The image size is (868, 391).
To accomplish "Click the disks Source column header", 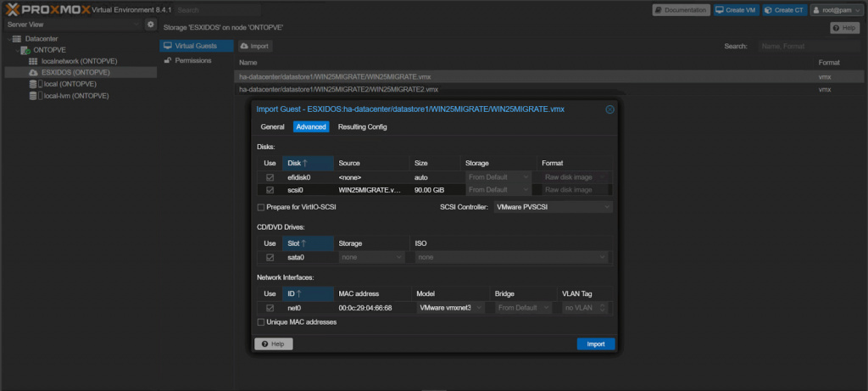I will (371, 164).
